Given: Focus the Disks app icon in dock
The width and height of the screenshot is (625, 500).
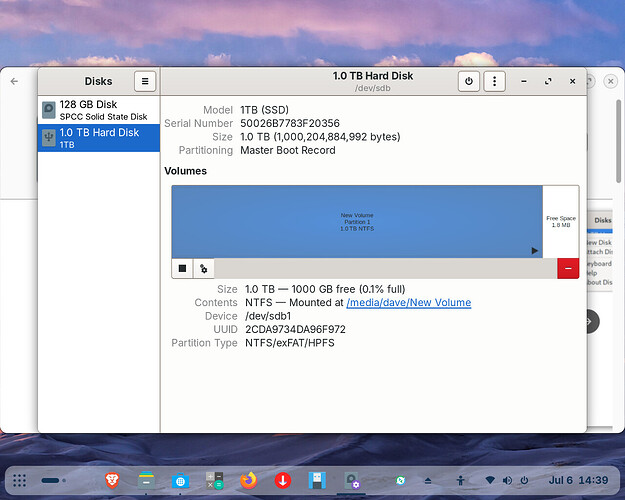Looking at the screenshot, I should tap(352, 480).
